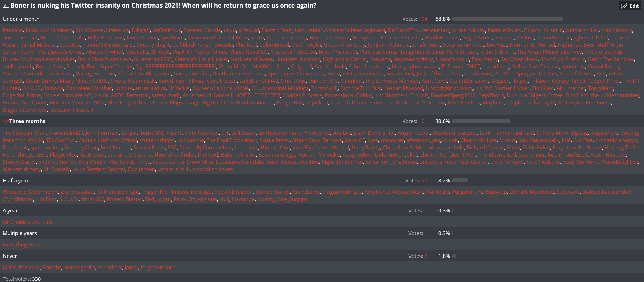The width and height of the screenshot is (644, 282).
Task: Click the Three months progress bar
Action: (x=481, y=121)
